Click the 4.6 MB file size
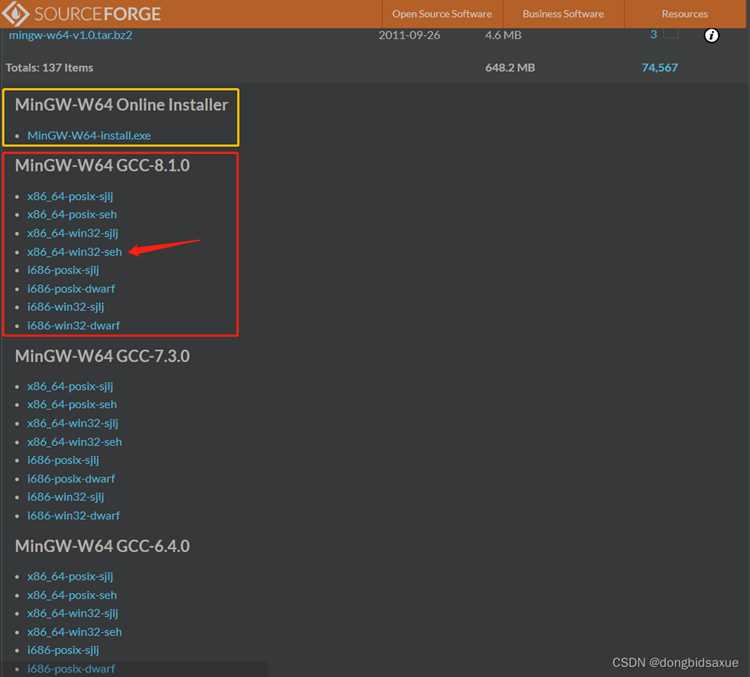750x677 pixels. (503, 35)
